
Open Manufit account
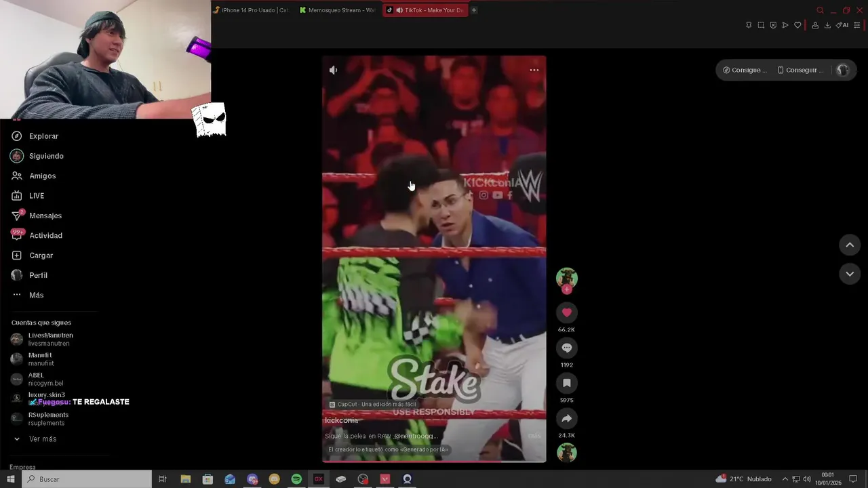click(x=33, y=359)
